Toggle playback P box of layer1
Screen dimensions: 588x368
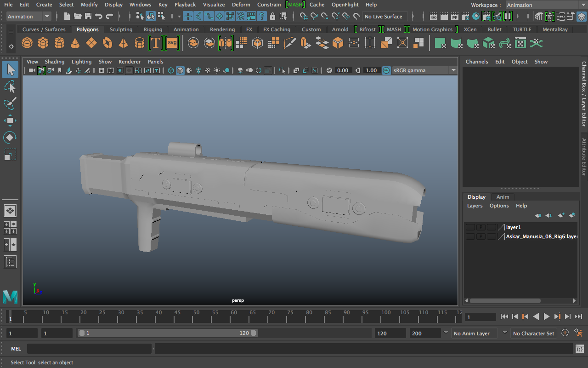tap(481, 227)
